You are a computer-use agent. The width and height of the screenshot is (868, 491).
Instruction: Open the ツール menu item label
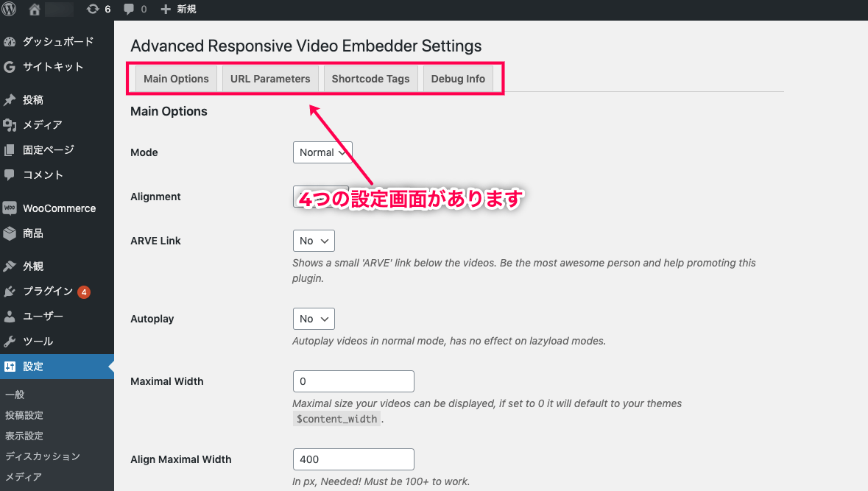[38, 341]
